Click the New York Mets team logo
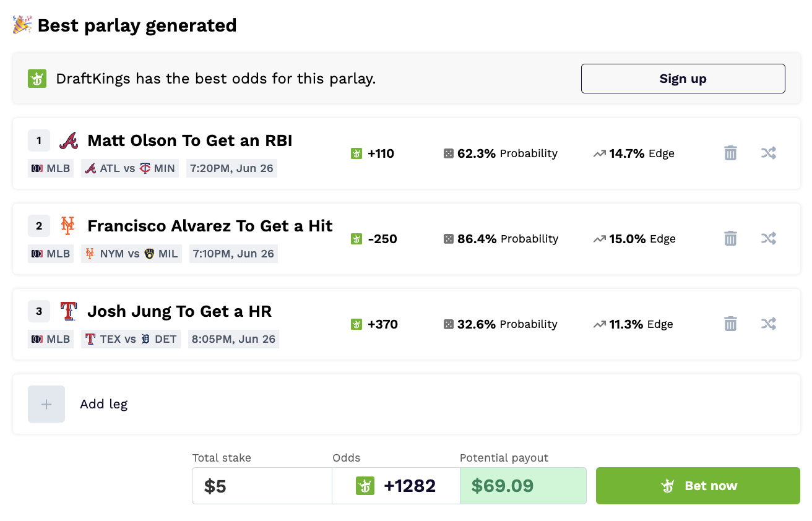This screenshot has height=521, width=812. (68, 226)
